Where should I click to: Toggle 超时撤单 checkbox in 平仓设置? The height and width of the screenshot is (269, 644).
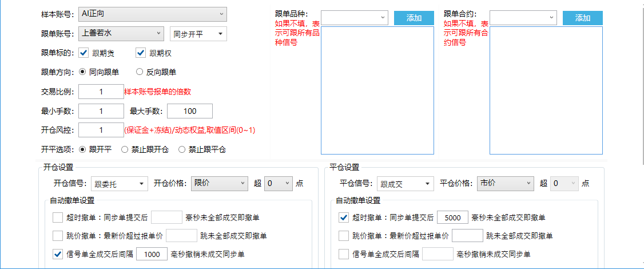pyautogui.click(x=343, y=217)
